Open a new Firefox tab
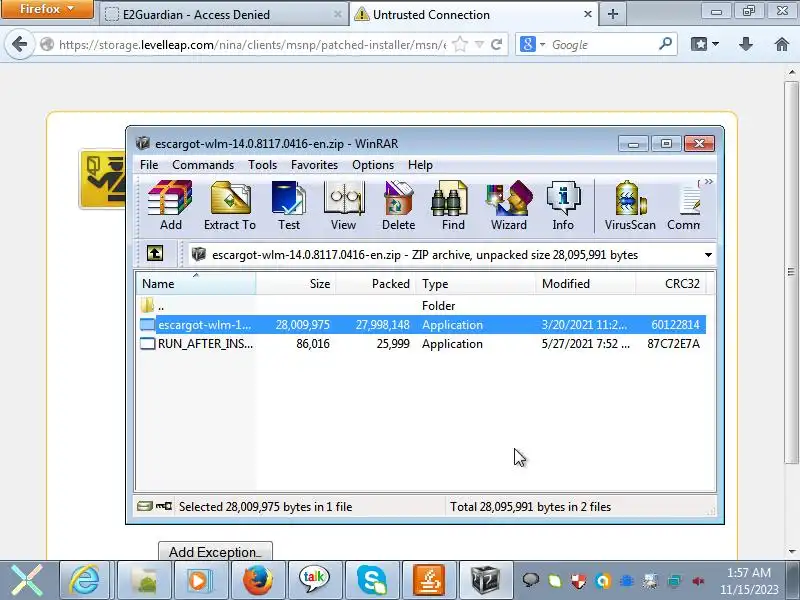The width and height of the screenshot is (800, 600). coord(613,14)
